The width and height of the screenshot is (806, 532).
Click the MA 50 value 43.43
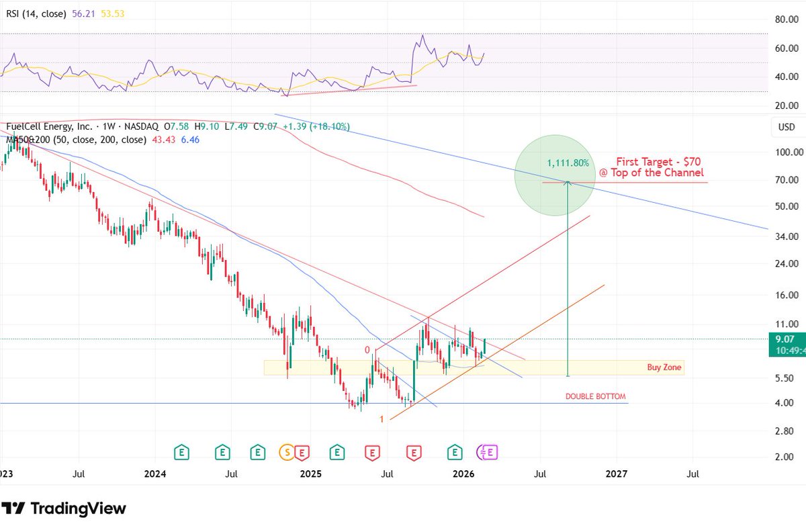click(163, 140)
